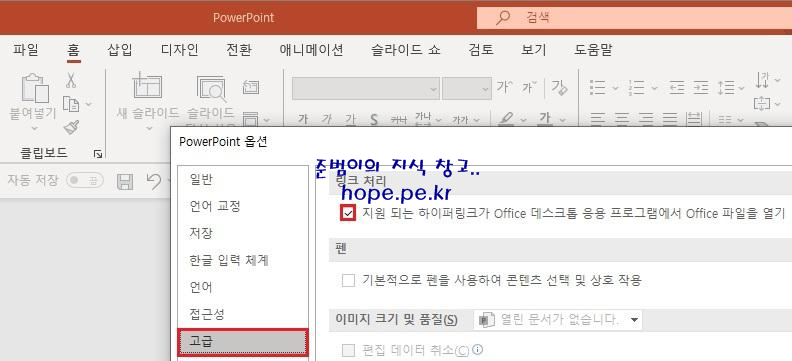Click the Line Spacing icon
Screen dimensions: 792x361
pyautogui.click(x=726, y=88)
